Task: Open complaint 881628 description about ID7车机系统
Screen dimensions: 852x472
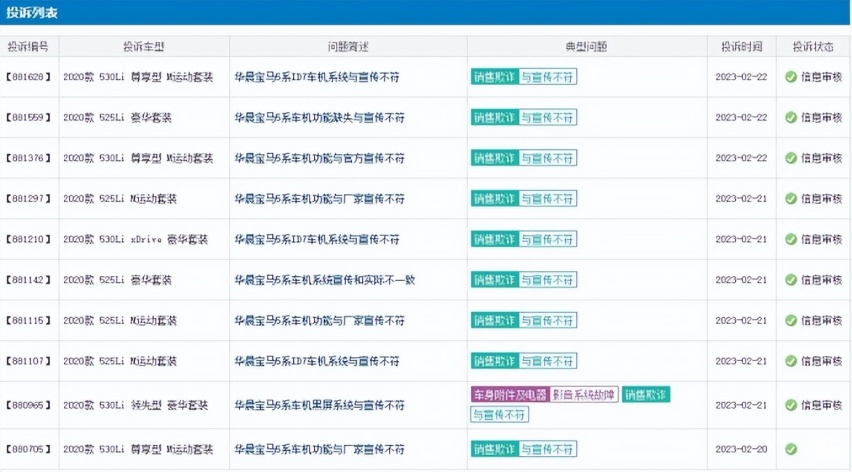Action: click(317, 77)
